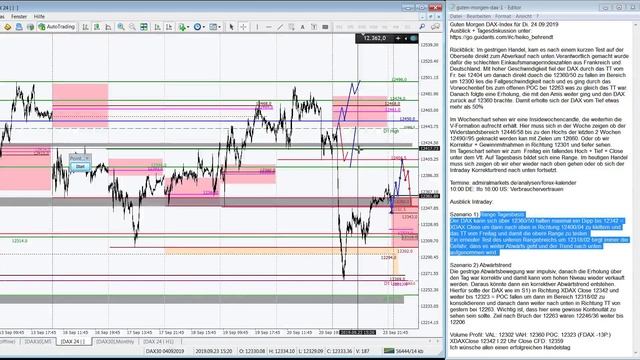
Task: Select the bar chart type icon
Action: pos(85,27)
